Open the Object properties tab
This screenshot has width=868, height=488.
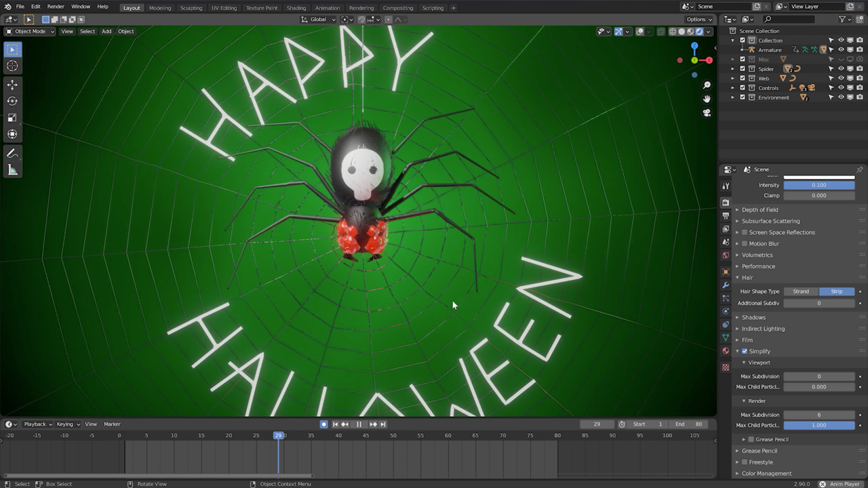[726, 272]
